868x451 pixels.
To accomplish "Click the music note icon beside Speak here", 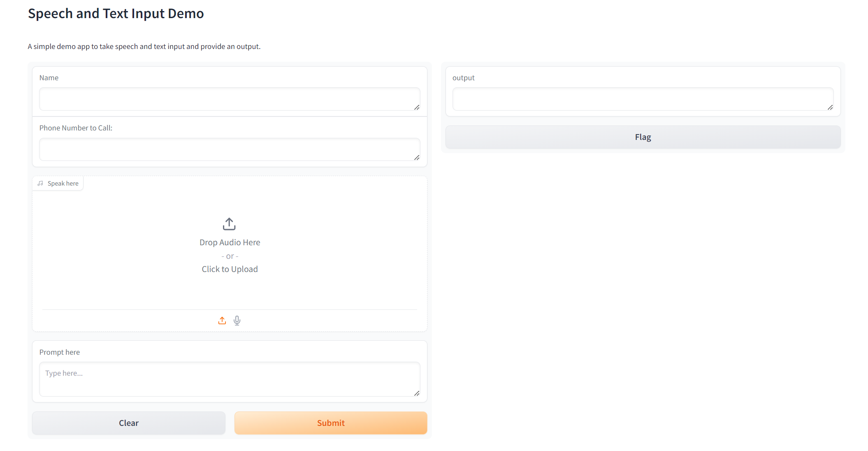I will [40, 184].
